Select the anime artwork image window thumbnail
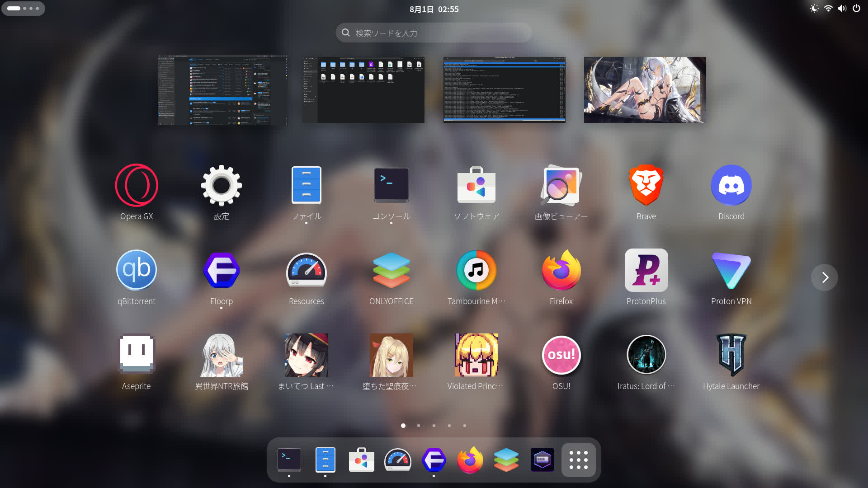Viewport: 868px width, 488px height. click(645, 90)
